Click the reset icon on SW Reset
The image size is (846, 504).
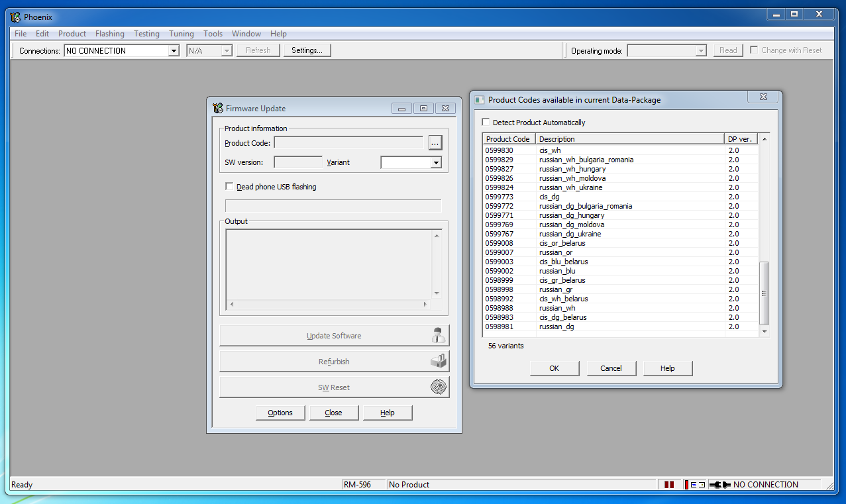pyautogui.click(x=438, y=387)
